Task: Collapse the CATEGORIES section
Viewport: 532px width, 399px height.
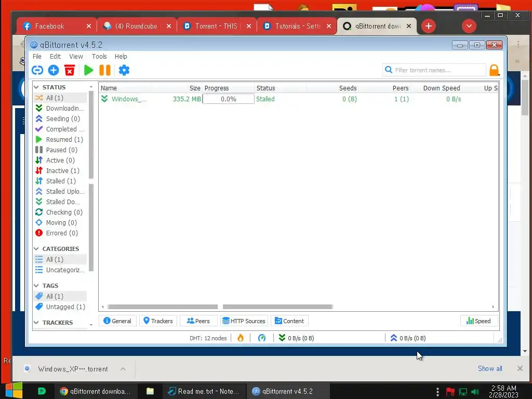Action: 36,249
